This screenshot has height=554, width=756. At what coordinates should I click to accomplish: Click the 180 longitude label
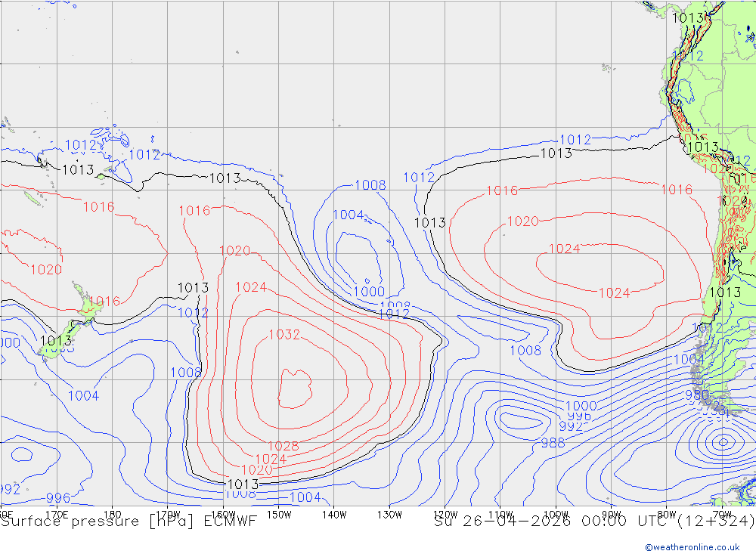coord(113,515)
